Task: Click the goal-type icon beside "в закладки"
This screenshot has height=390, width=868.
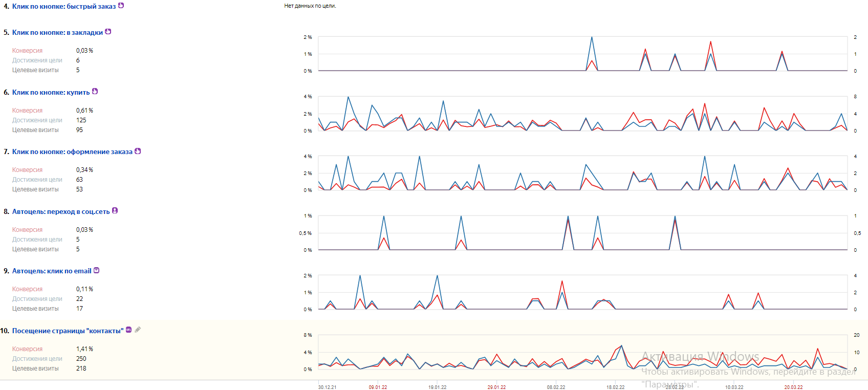Action: point(108,32)
